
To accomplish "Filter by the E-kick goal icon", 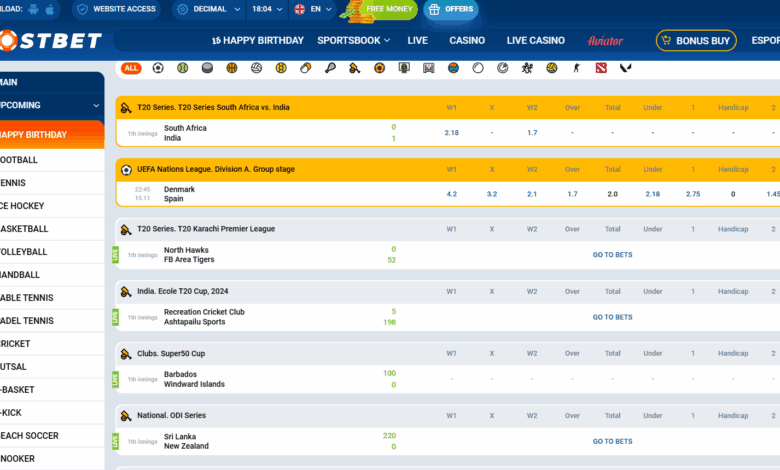I will click(x=429, y=68).
